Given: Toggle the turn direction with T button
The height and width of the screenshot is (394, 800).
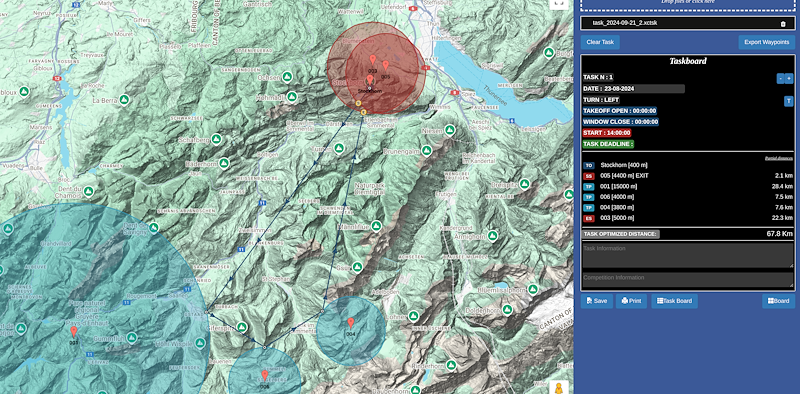Looking at the screenshot, I should [x=788, y=101].
